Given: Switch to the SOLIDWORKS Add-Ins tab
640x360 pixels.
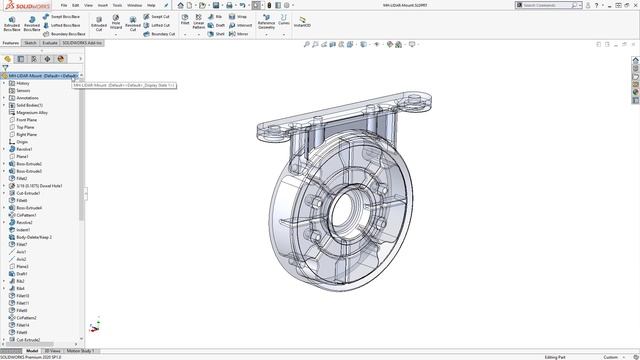Looking at the screenshot, I should 82,43.
